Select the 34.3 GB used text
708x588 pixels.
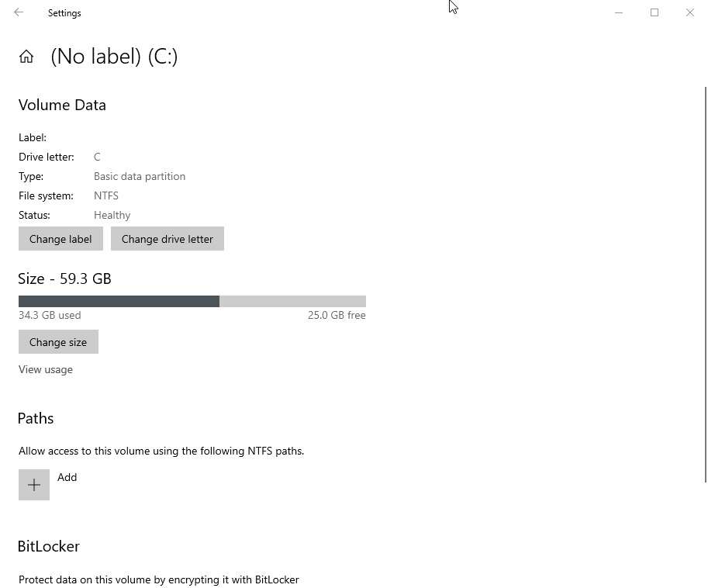(49, 315)
